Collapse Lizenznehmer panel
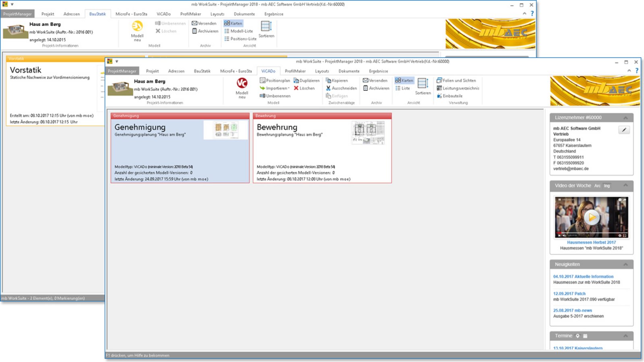 coord(625,118)
